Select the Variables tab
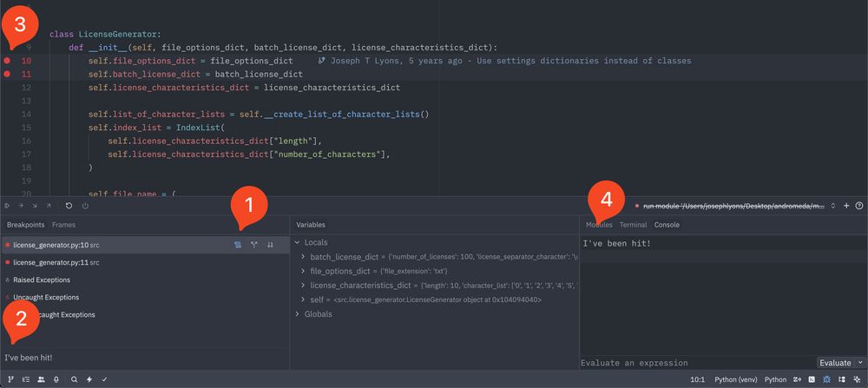 (311, 225)
